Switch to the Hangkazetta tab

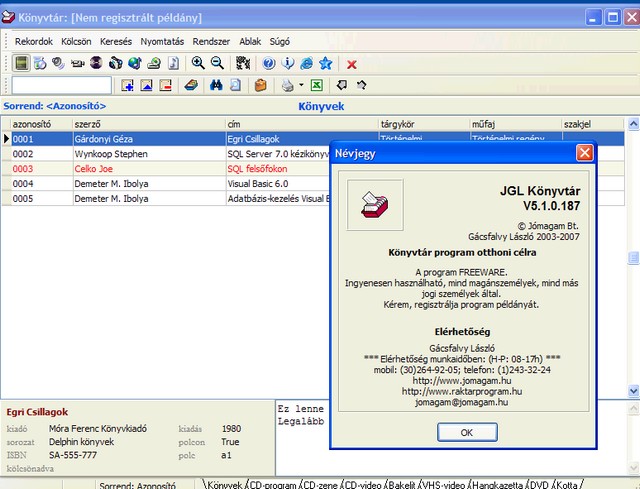click(497, 485)
